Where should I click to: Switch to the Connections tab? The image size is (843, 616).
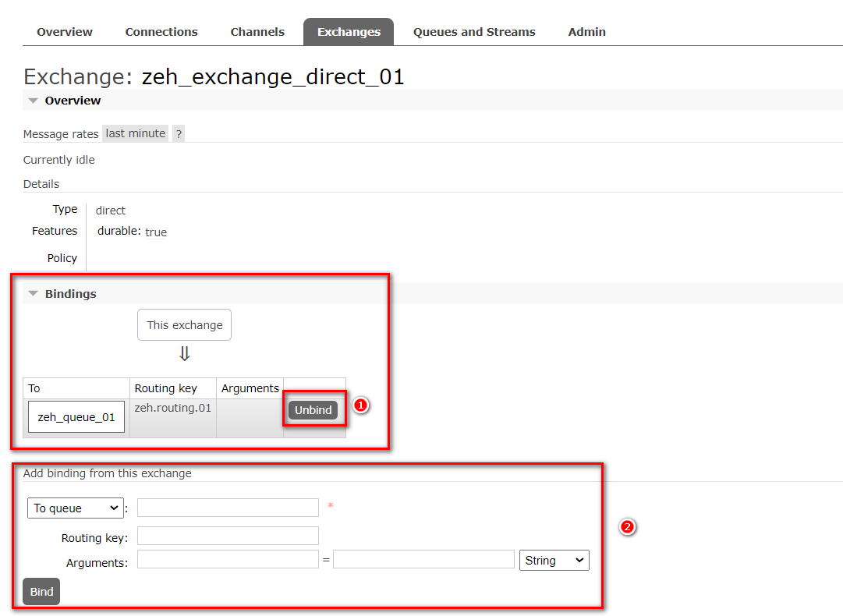click(161, 32)
